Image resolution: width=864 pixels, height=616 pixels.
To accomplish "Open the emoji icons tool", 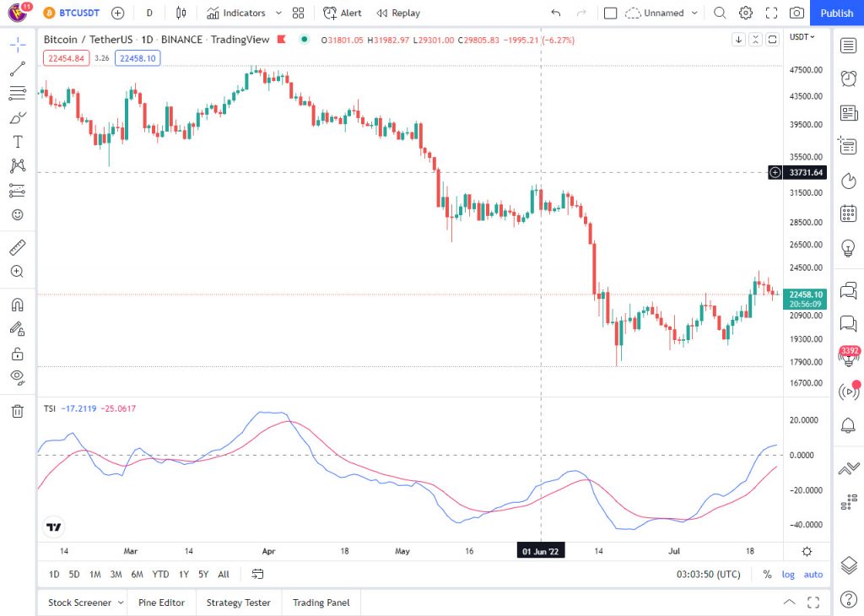I will point(18,215).
